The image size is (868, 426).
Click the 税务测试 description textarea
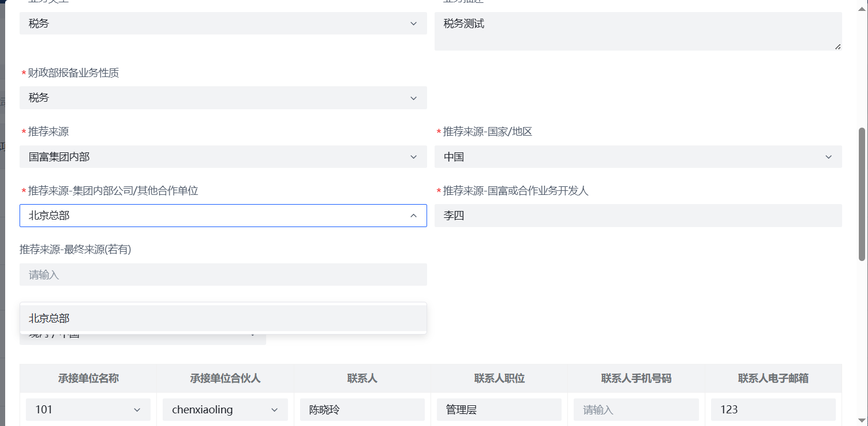(637, 31)
